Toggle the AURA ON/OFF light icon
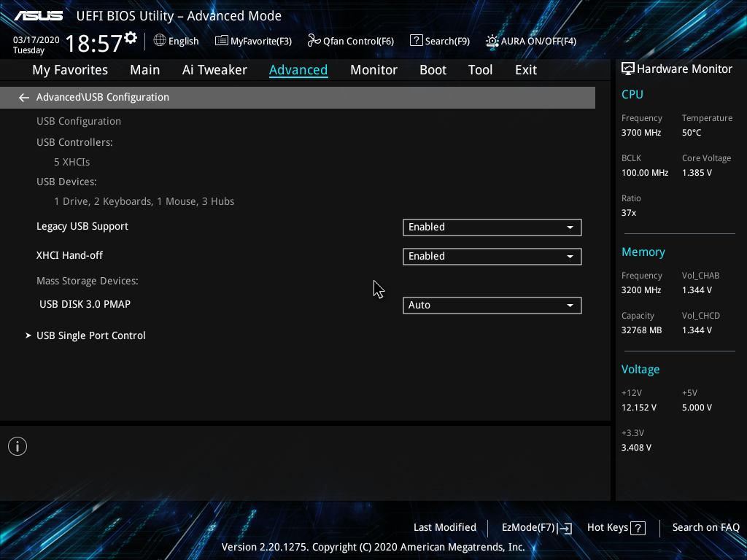The height and width of the screenshot is (560, 747). coord(492,41)
